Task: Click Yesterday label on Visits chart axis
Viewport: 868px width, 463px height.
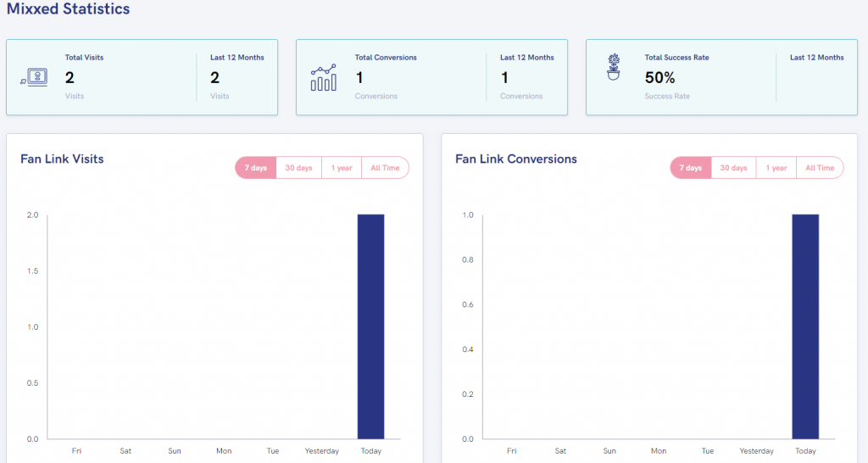Action: [x=321, y=451]
